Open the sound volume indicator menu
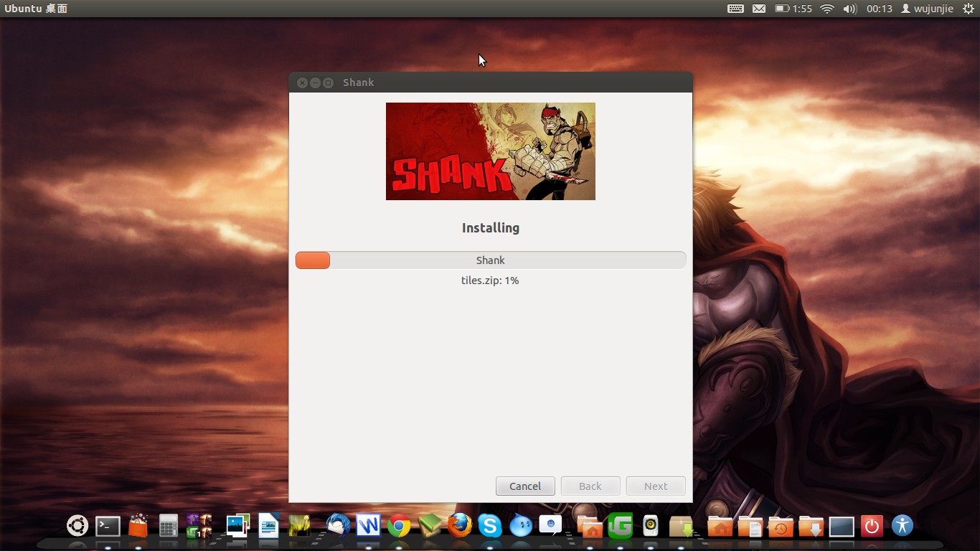The height and width of the screenshot is (551, 980). pyautogui.click(x=850, y=9)
